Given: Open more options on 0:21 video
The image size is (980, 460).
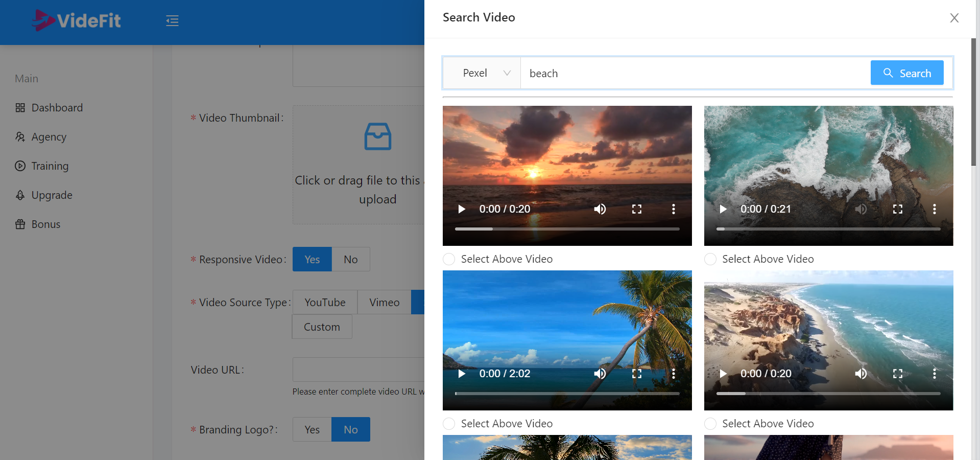Looking at the screenshot, I should click(935, 209).
